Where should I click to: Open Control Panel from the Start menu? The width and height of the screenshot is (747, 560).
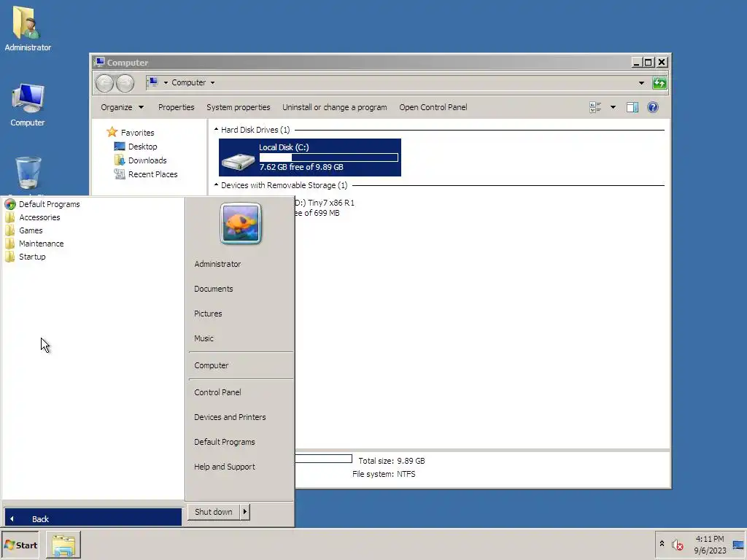217,392
